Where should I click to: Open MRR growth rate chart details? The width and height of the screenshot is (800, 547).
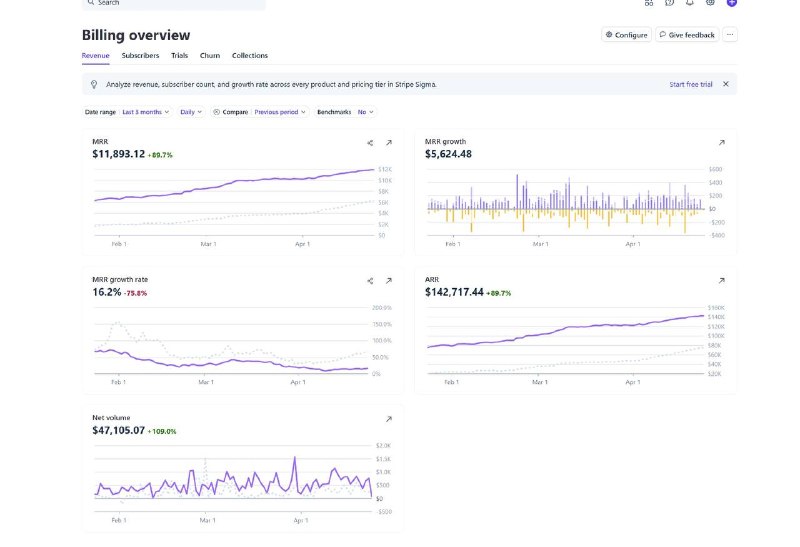[x=389, y=281]
